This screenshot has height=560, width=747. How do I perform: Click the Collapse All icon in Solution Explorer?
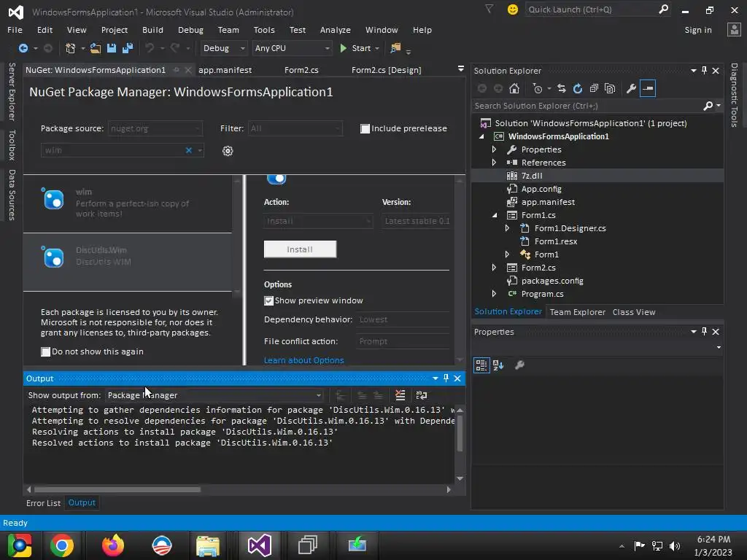[594, 88]
